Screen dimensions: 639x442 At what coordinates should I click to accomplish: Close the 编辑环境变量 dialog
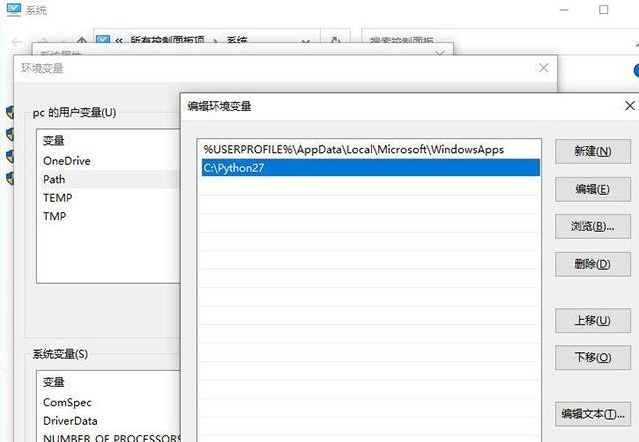click(x=630, y=105)
